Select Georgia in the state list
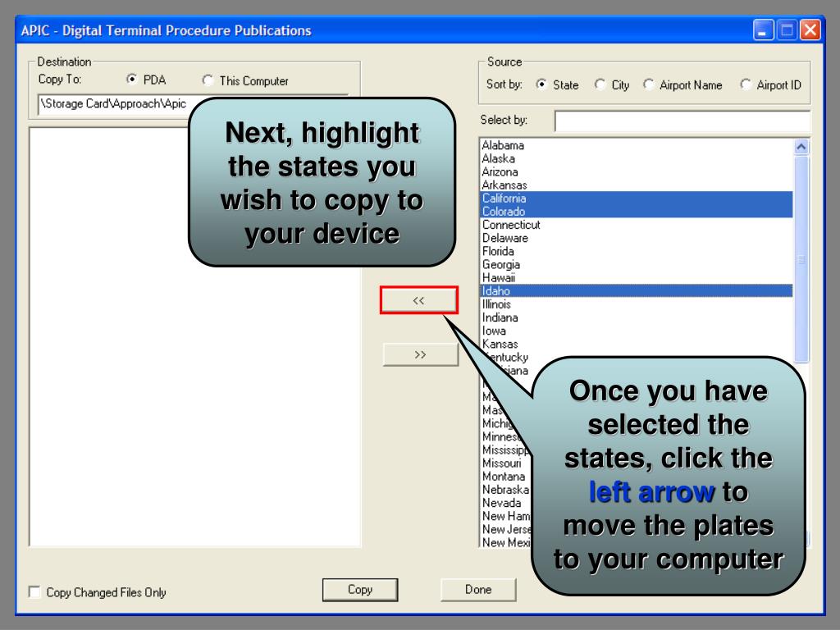The image size is (840, 630). click(x=637, y=265)
